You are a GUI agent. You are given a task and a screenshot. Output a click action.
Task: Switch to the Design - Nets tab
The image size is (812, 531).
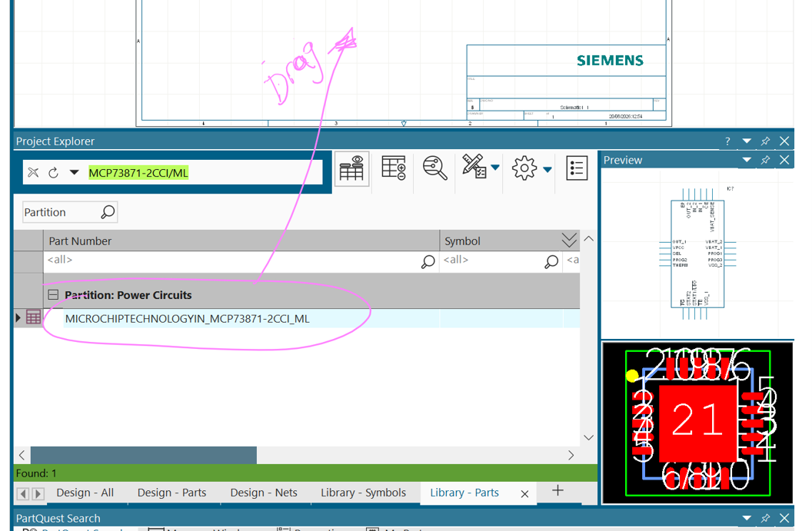coord(264,493)
